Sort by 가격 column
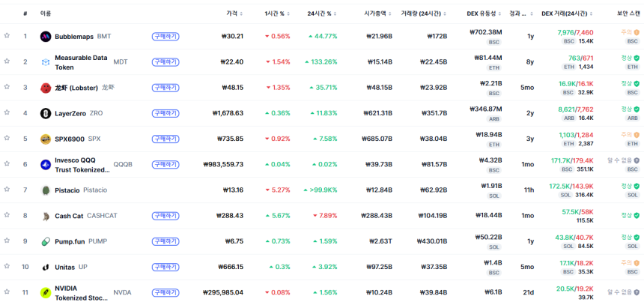The height and width of the screenshot is (302, 644). pos(234,13)
